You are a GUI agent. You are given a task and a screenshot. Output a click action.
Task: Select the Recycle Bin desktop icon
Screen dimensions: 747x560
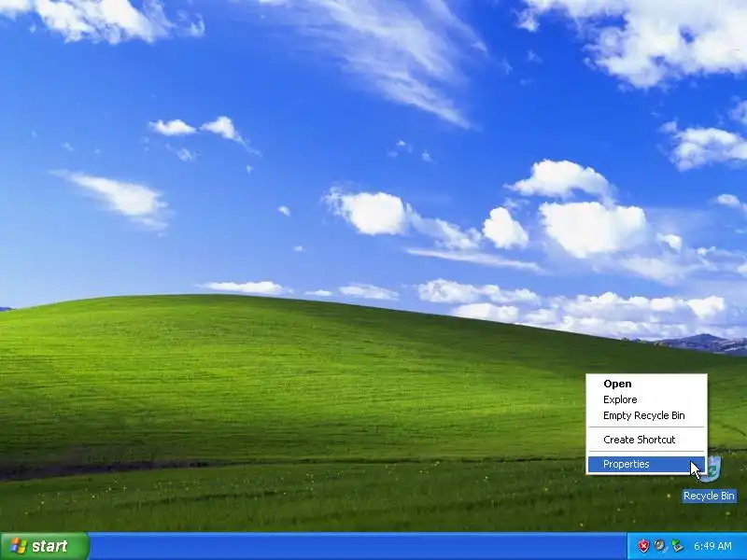click(712, 469)
